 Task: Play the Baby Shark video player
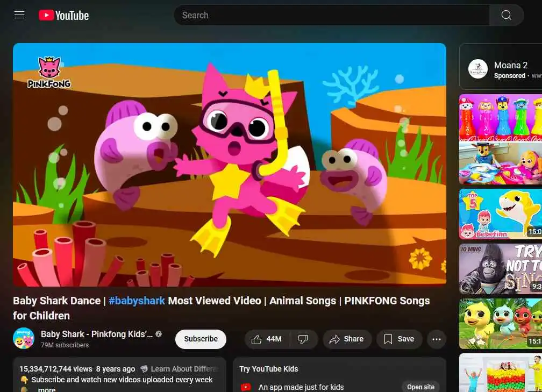(230, 165)
